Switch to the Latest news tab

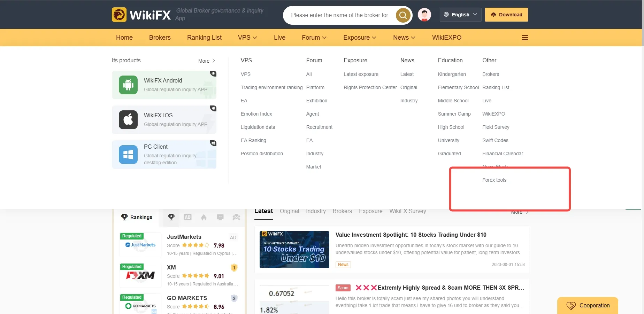point(263,211)
